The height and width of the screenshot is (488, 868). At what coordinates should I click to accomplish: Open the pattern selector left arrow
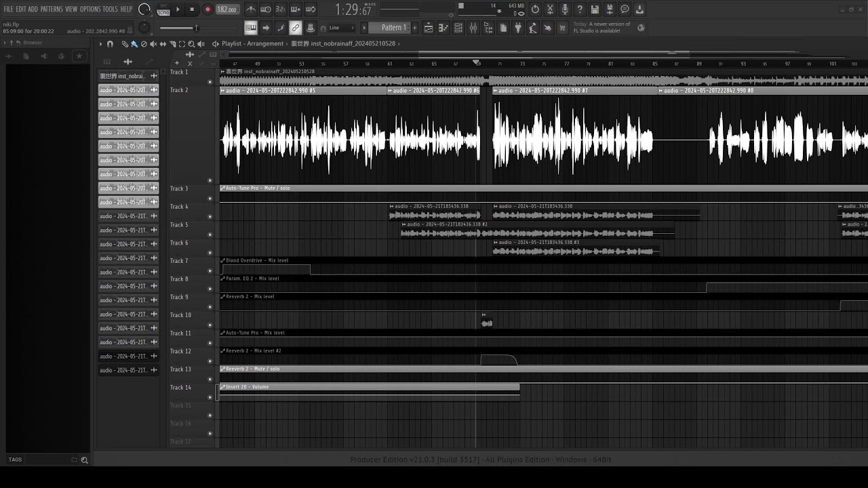point(363,28)
